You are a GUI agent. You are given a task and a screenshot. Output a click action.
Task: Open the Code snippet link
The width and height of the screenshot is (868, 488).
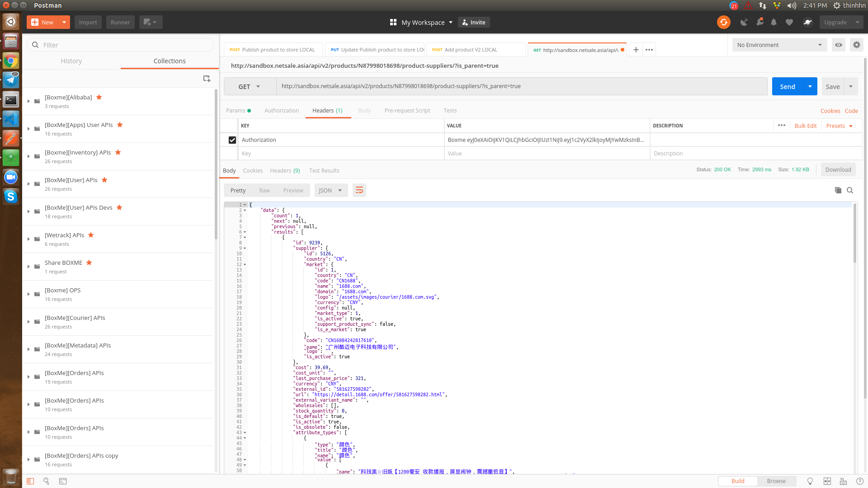tap(851, 111)
